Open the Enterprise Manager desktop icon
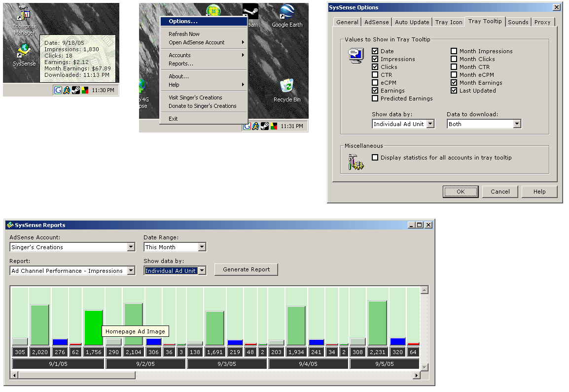Viewport: 569px width, 392px height. click(x=23, y=15)
